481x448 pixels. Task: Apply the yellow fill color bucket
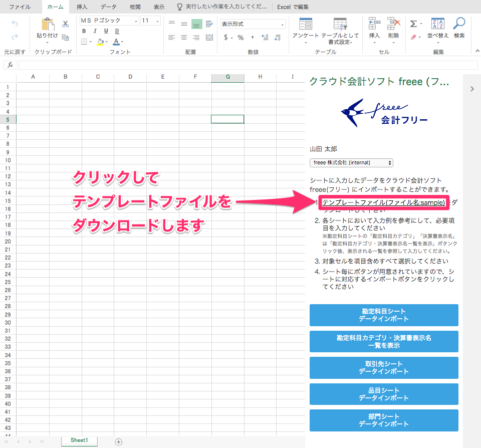pyautogui.click(x=100, y=42)
